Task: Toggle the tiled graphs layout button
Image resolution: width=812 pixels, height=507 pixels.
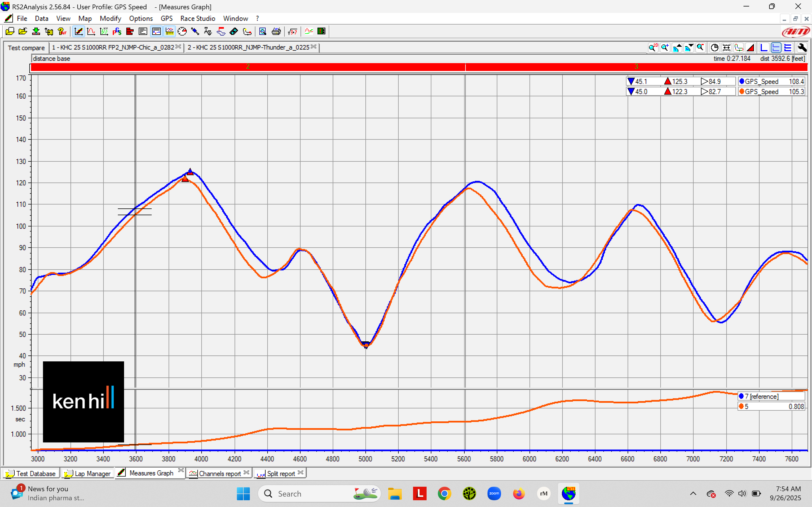Action: (788, 48)
